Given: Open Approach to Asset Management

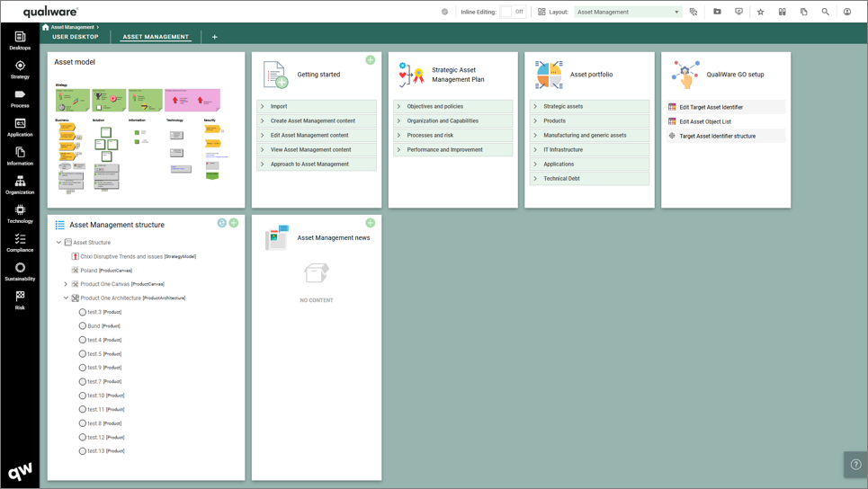Looking at the screenshot, I should [x=317, y=164].
